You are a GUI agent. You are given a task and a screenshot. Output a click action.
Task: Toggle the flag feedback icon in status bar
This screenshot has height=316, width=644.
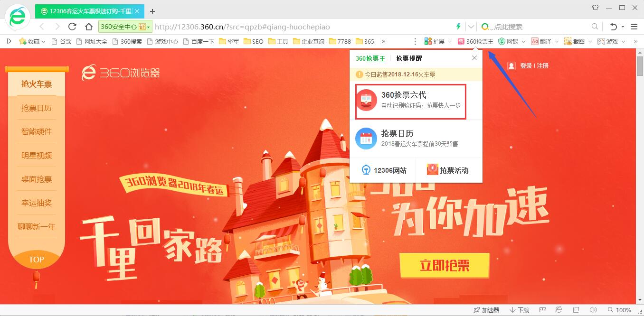[543, 309]
